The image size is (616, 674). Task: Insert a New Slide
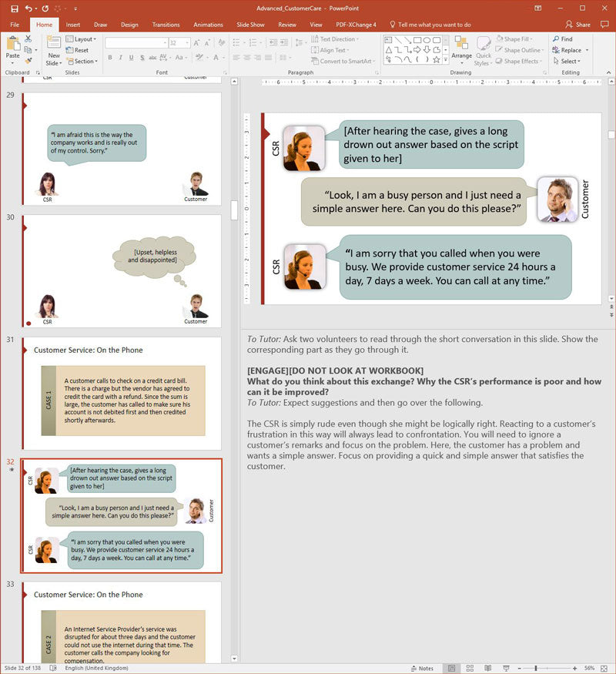(x=54, y=51)
